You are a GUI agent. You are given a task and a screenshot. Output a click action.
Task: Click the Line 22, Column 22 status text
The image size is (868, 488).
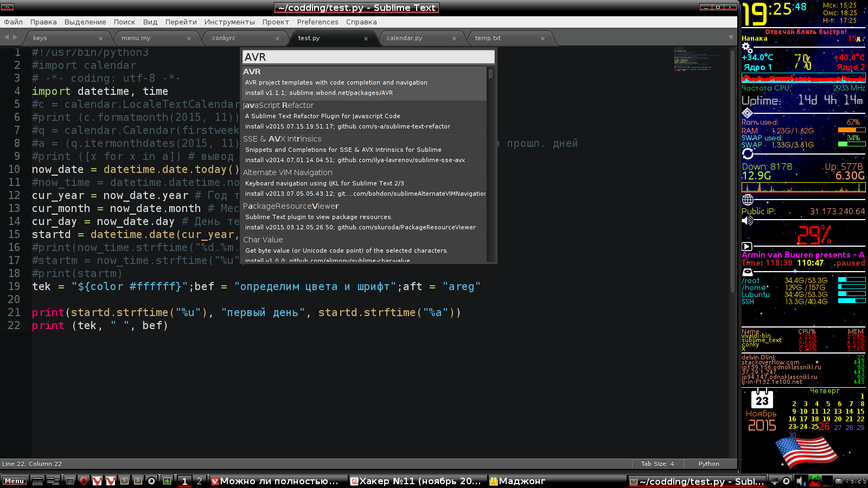(32, 464)
